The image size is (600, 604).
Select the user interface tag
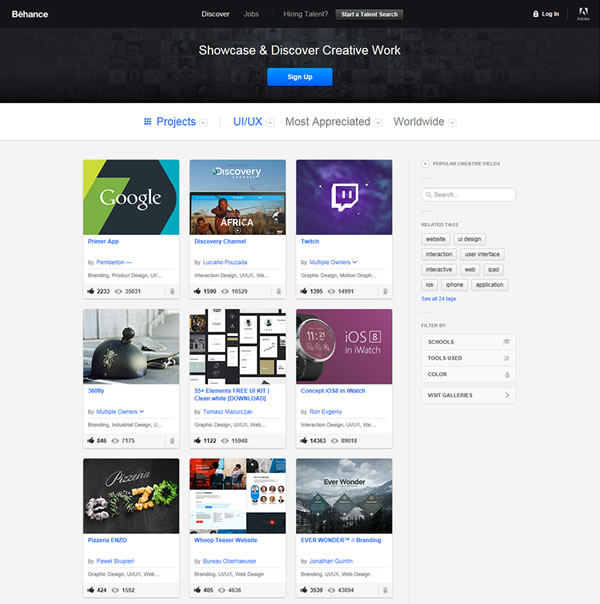(482, 254)
